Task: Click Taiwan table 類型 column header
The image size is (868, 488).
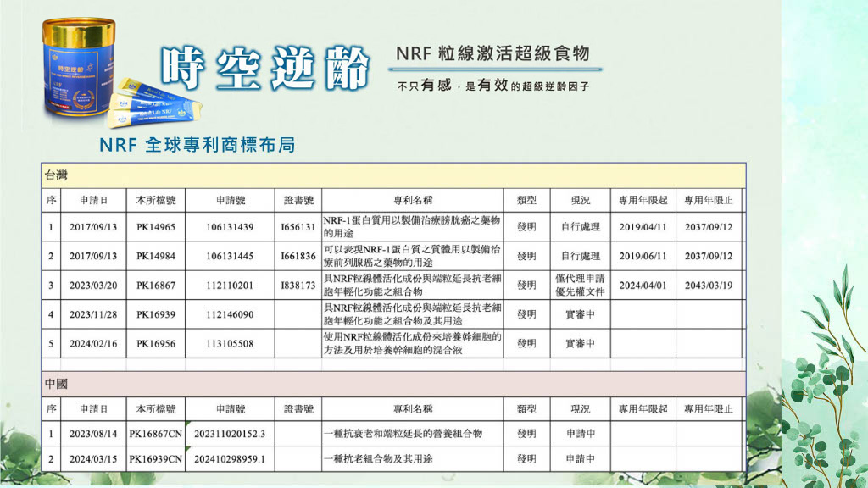Action: click(526, 200)
